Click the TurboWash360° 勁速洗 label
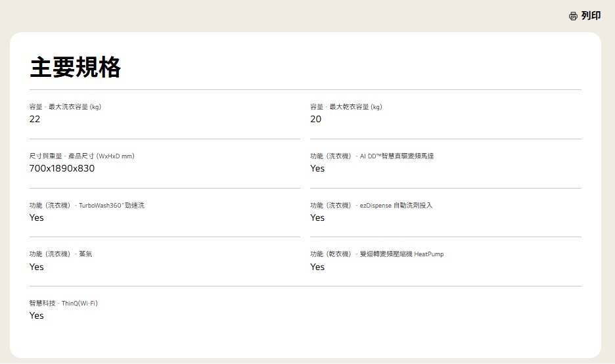Image resolution: width=615 pixels, height=364 pixels. (x=111, y=206)
